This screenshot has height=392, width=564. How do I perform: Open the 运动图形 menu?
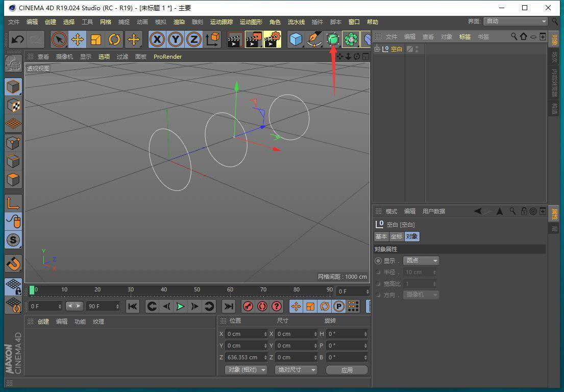click(x=251, y=22)
